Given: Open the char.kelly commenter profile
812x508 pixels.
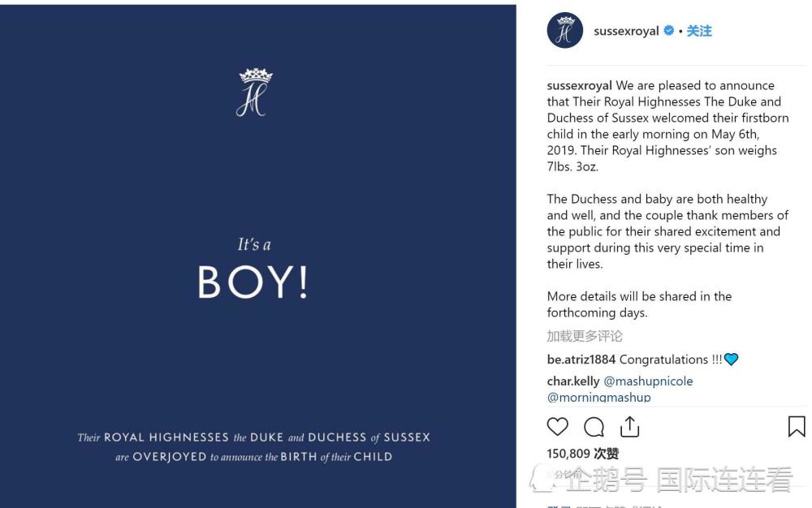Looking at the screenshot, I should [x=573, y=381].
